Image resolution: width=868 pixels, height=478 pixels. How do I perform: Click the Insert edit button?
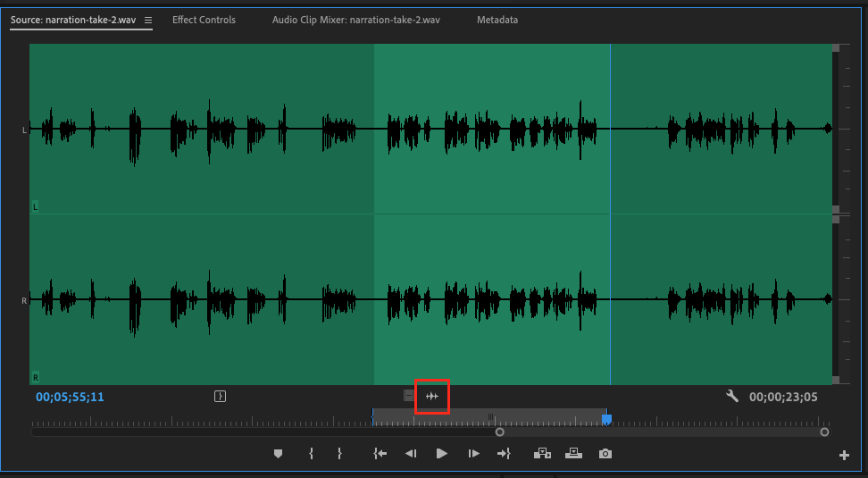(x=542, y=454)
